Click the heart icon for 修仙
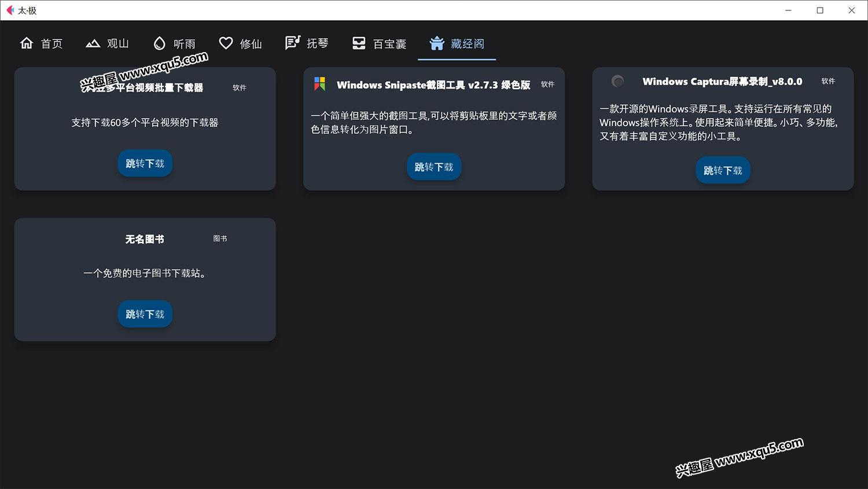 tap(226, 43)
